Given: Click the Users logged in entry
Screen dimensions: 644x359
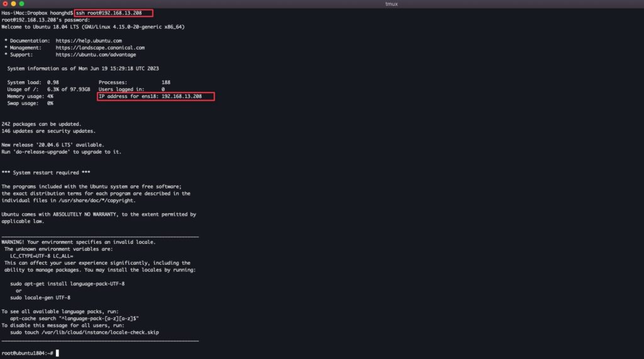Looking at the screenshot, I should pyautogui.click(x=131, y=89).
